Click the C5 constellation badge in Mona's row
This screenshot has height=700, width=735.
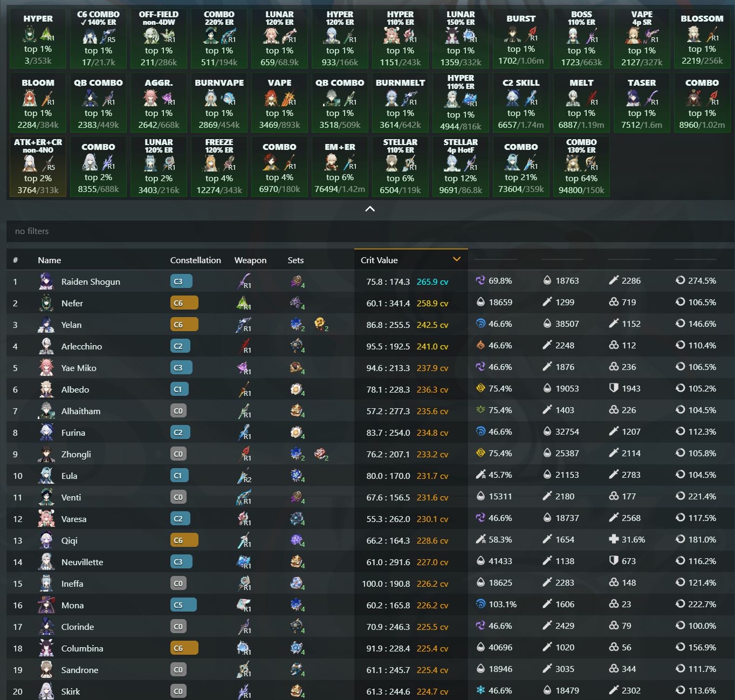click(183, 605)
